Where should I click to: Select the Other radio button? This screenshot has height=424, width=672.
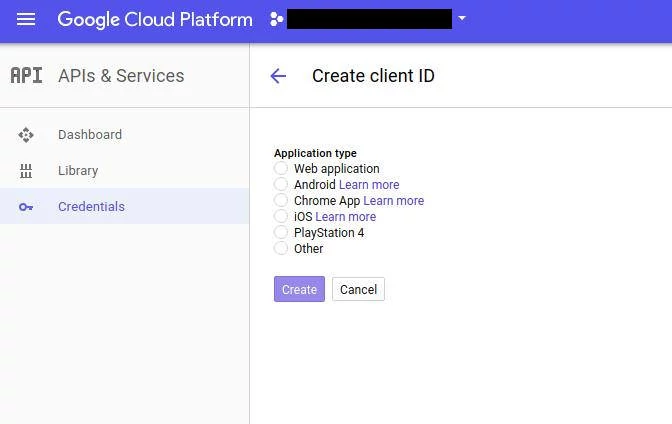281,248
